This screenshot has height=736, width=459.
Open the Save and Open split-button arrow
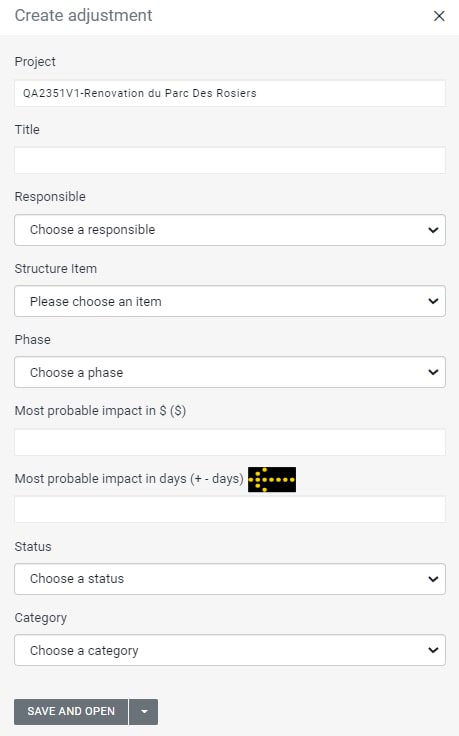[x=144, y=712]
